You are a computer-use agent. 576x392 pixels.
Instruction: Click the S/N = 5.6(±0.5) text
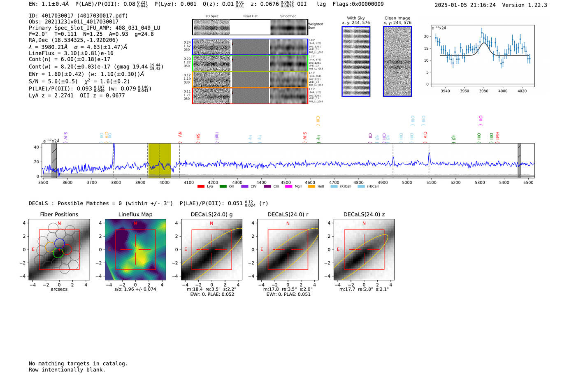pos(53,81)
